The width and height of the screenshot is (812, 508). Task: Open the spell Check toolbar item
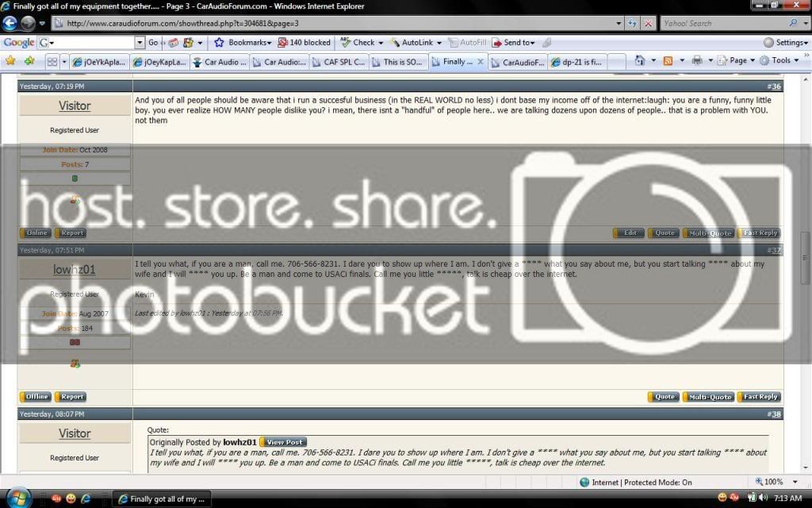(362, 43)
